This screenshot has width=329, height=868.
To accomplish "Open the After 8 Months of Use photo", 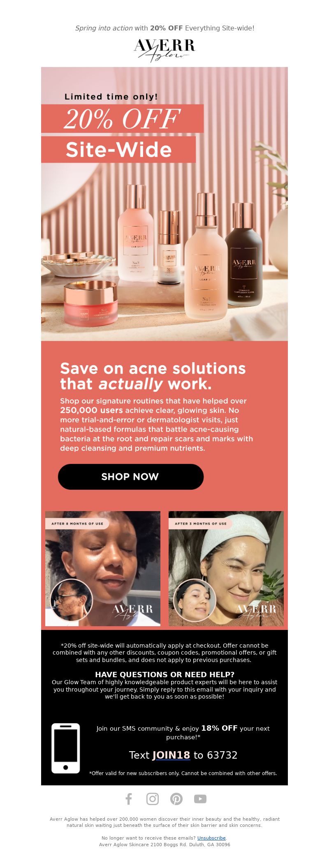I will [103, 569].
